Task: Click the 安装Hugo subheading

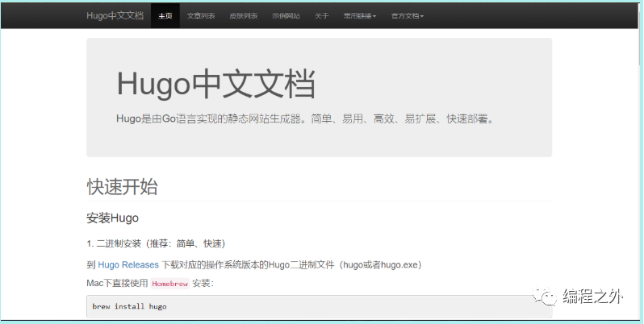Action: [112, 218]
